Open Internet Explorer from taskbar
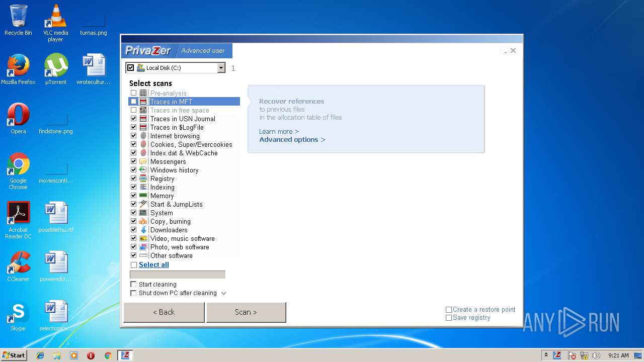 pos(40,355)
